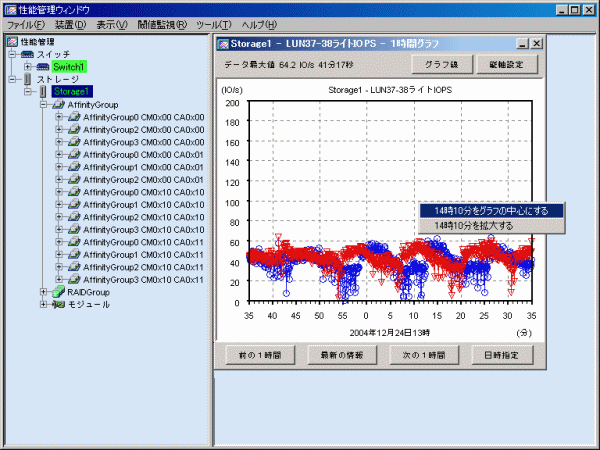
Task: Expand the RAIDGroup tree node
Action: (43, 292)
